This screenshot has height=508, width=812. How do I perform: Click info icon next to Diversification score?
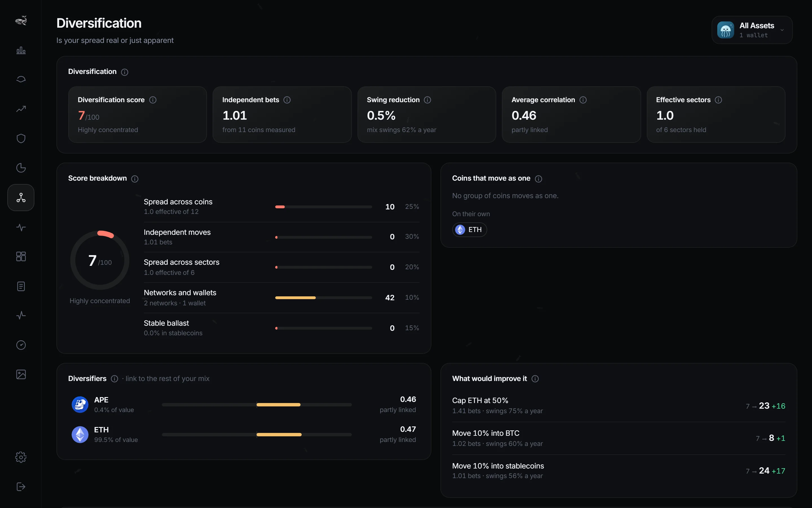[153, 100]
